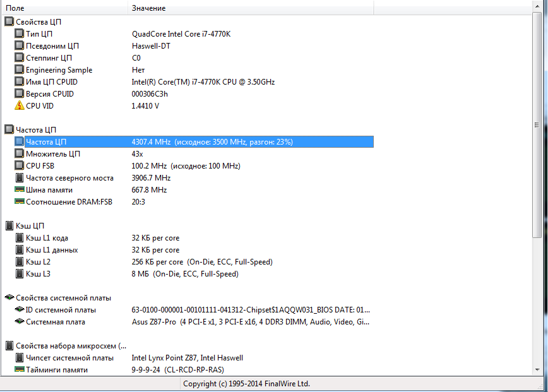Click the Кэш L3 value 8 МБ
The height and width of the screenshot is (392, 548).
(185, 273)
